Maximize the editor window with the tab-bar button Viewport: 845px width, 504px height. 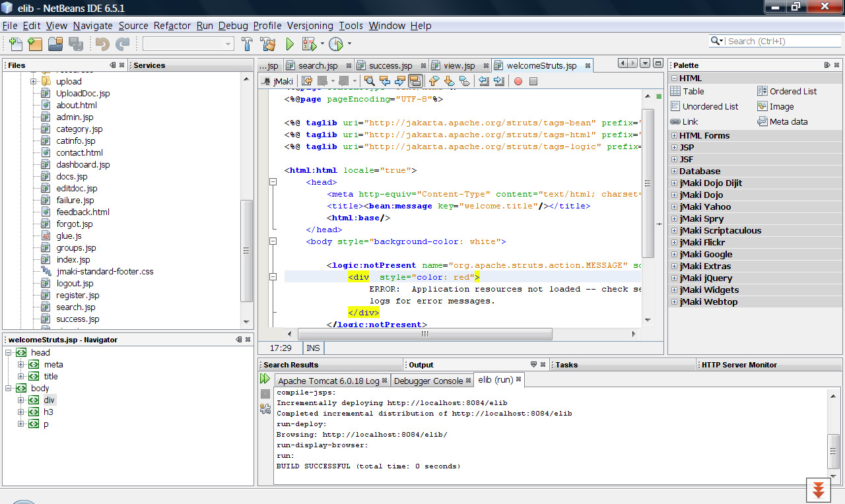click(x=658, y=63)
